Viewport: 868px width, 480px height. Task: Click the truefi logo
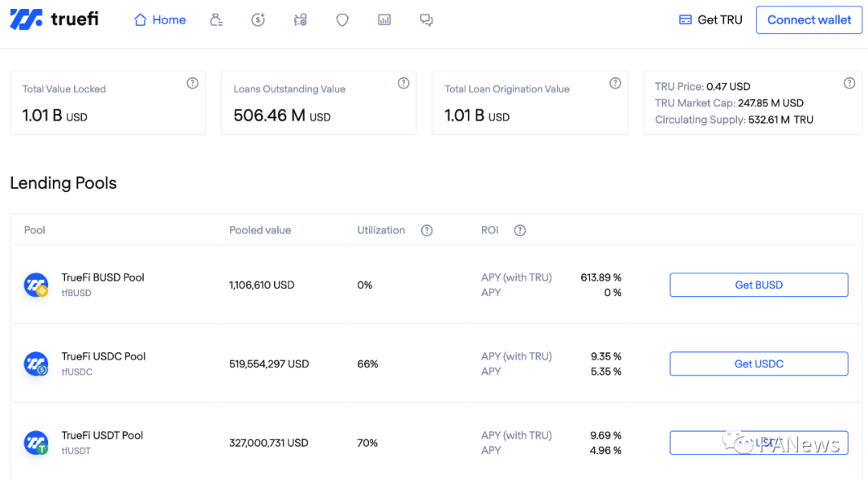pyautogui.click(x=55, y=19)
